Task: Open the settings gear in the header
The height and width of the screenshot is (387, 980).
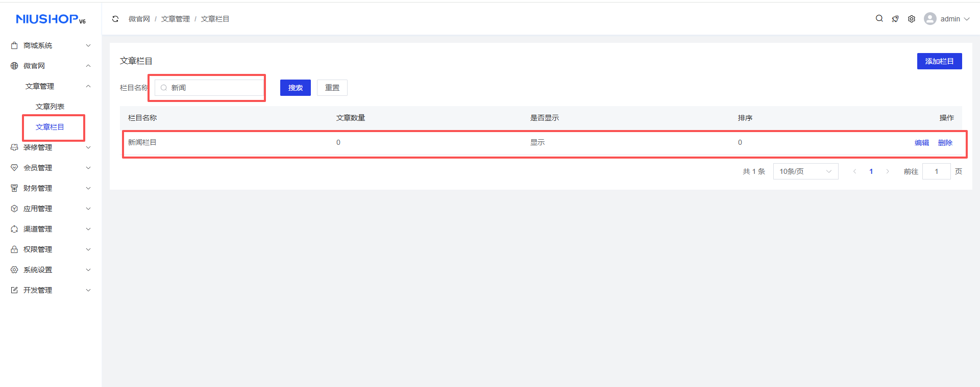Action: click(x=912, y=19)
